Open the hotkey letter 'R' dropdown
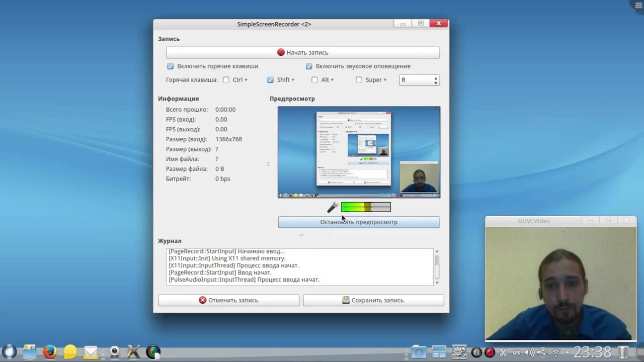Image resolution: width=644 pixels, height=362 pixels. [419, 80]
